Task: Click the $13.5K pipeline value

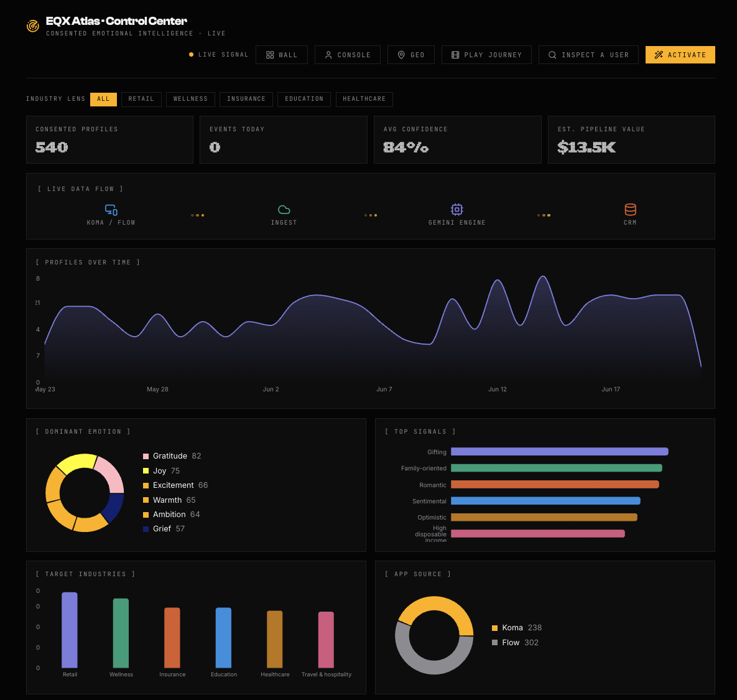Action: [586, 147]
